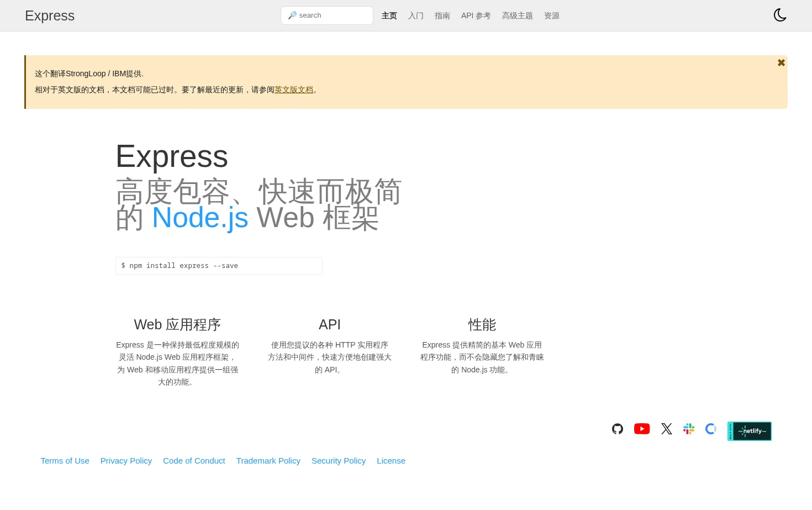The width and height of the screenshot is (812, 510).
Task: Open Privacy Policy link
Action: pyautogui.click(x=126, y=461)
